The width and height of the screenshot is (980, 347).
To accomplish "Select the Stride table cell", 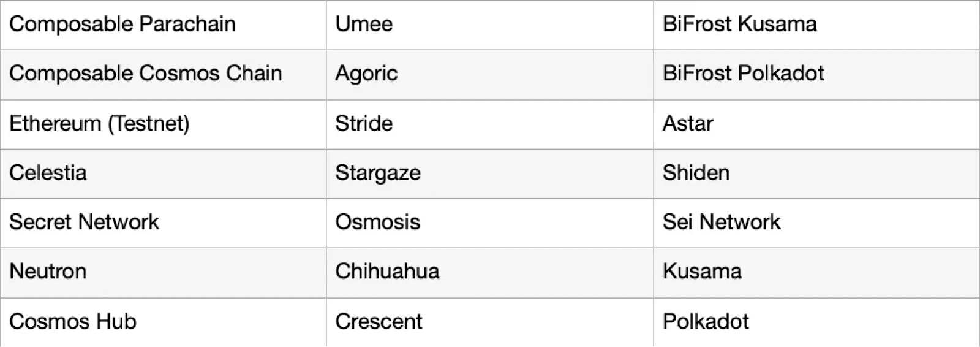I will [x=364, y=124].
